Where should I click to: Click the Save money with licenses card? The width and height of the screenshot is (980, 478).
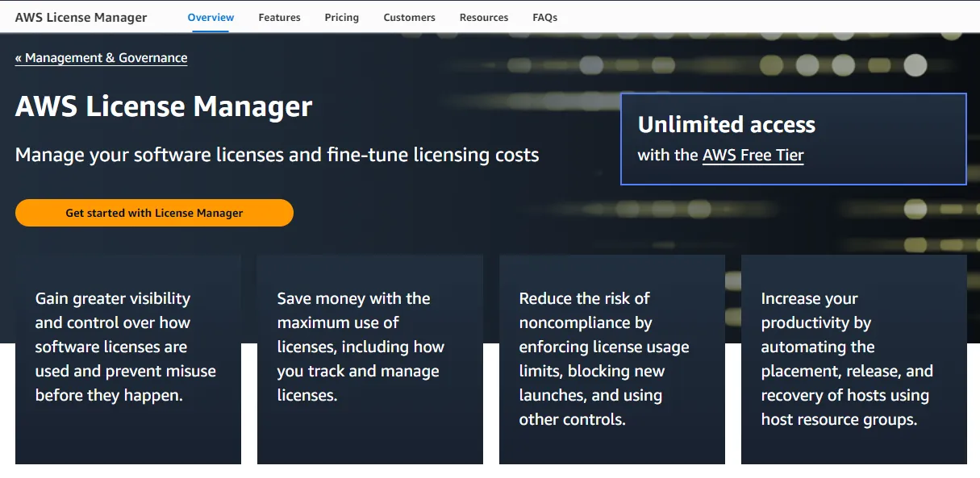coord(370,360)
